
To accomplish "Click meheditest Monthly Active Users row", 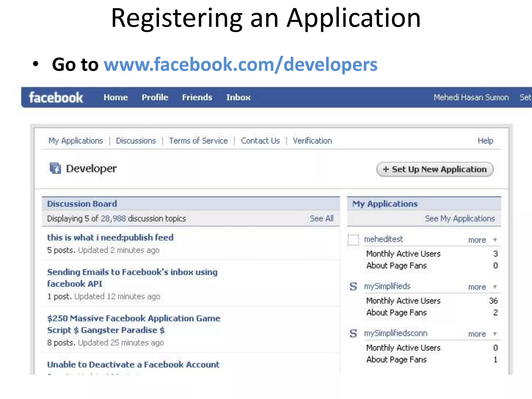I will coord(432,254).
